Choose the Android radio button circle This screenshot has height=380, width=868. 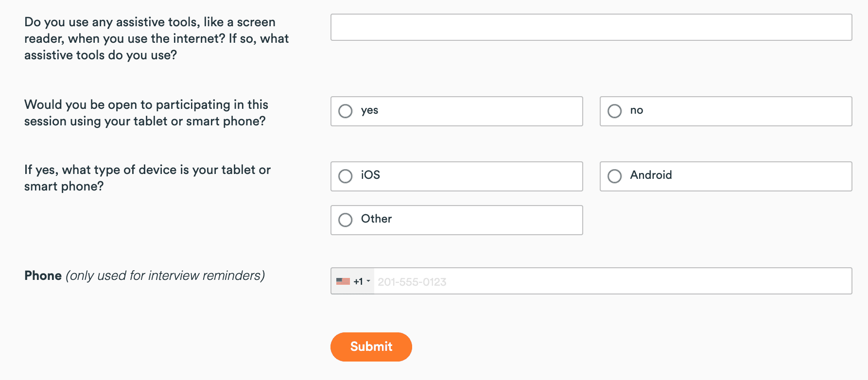(x=615, y=176)
